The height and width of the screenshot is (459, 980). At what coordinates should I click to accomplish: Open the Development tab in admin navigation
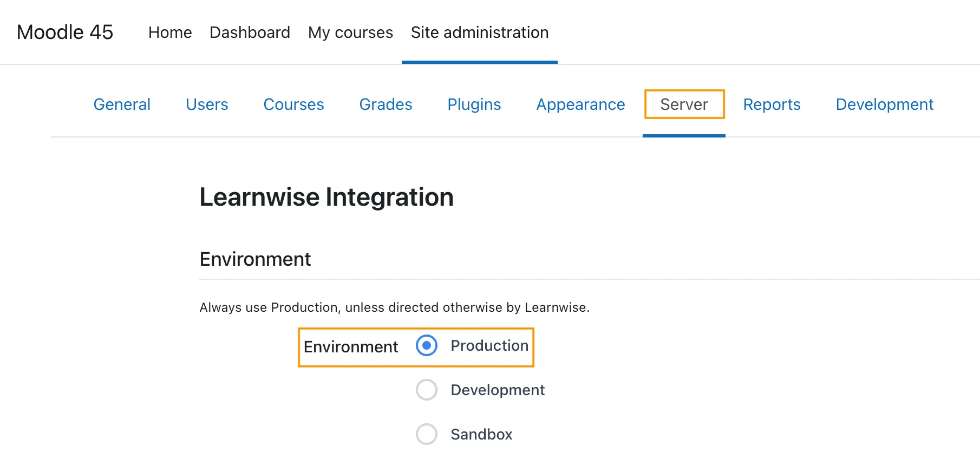pyautogui.click(x=885, y=104)
